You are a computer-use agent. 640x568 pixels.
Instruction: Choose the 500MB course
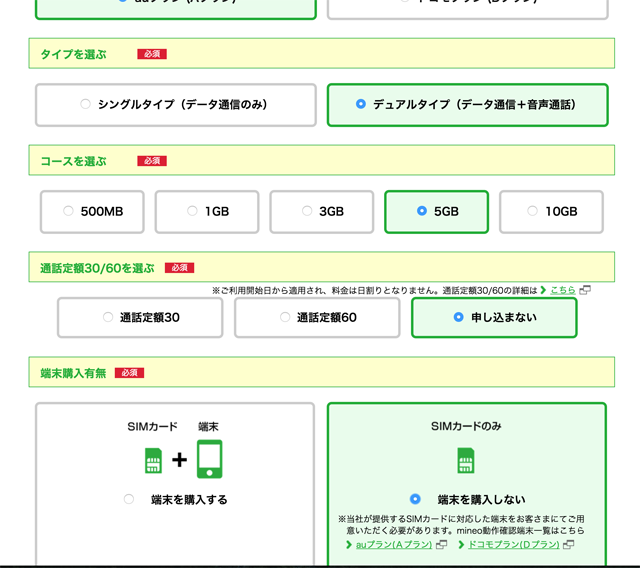tap(92, 211)
